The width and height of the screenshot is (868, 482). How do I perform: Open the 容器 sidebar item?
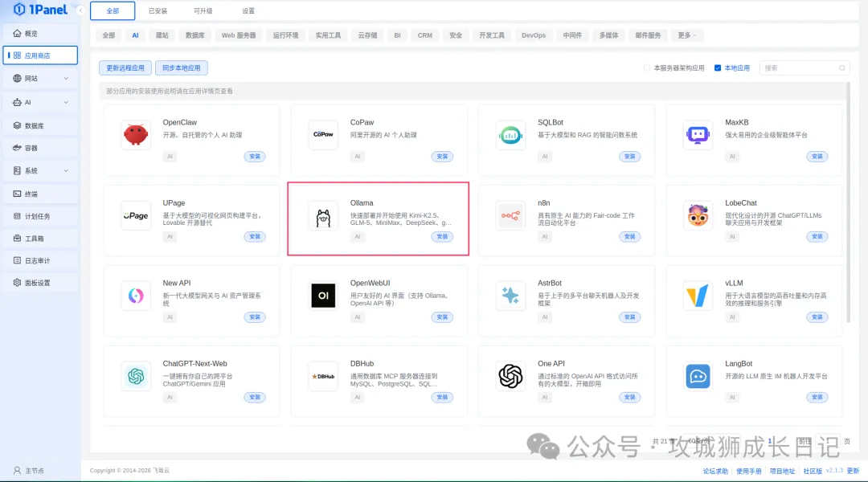coord(31,148)
